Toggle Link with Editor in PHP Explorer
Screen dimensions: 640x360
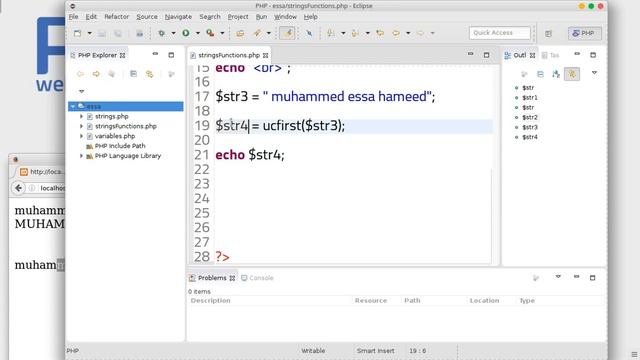tap(149, 74)
